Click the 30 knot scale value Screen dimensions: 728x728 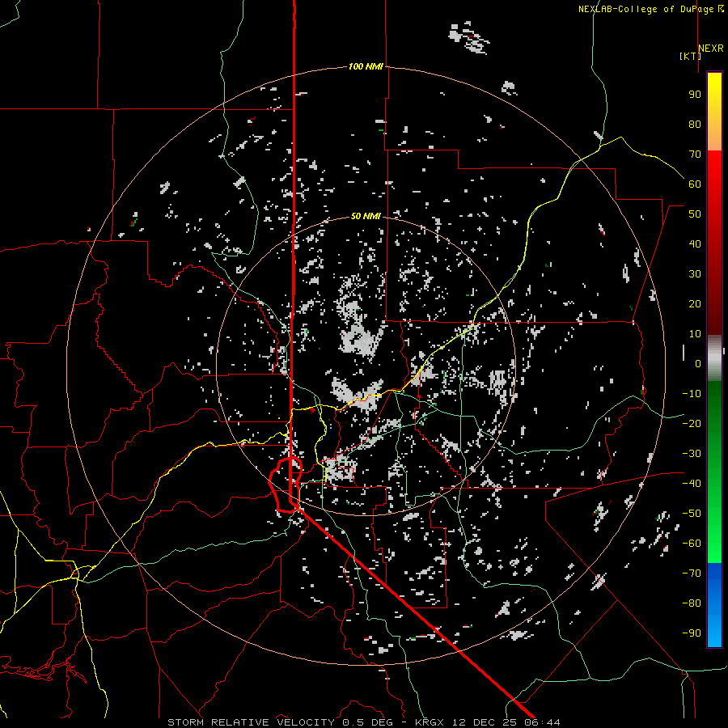[x=695, y=274]
